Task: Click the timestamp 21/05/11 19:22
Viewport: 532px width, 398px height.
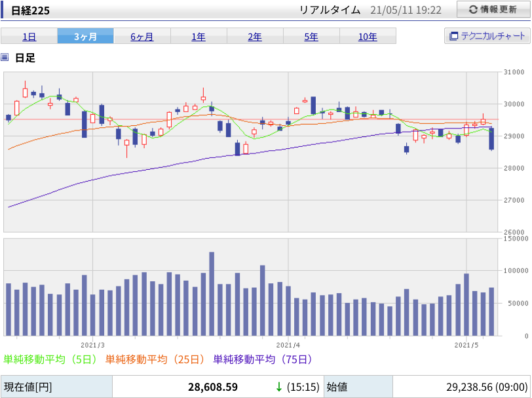Action: point(406,10)
